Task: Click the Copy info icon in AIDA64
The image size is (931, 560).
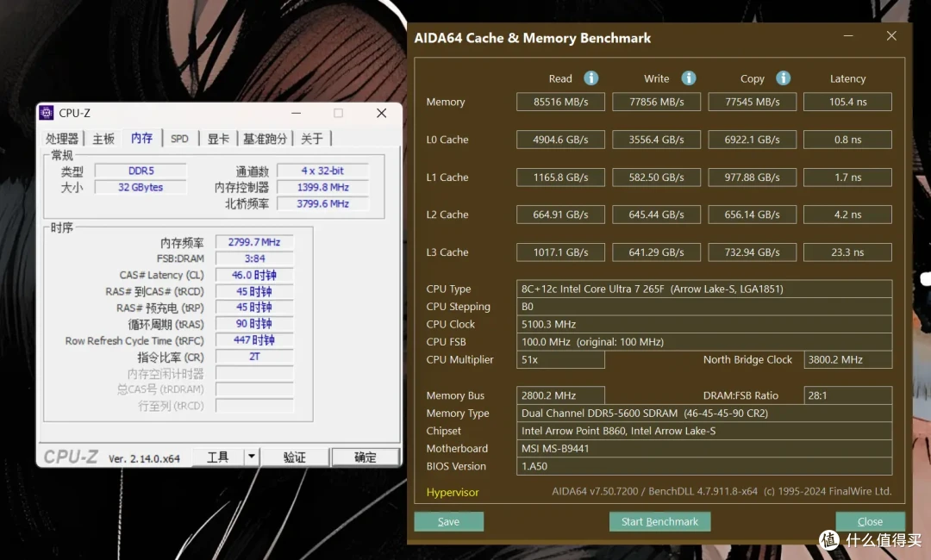Action: (x=783, y=78)
